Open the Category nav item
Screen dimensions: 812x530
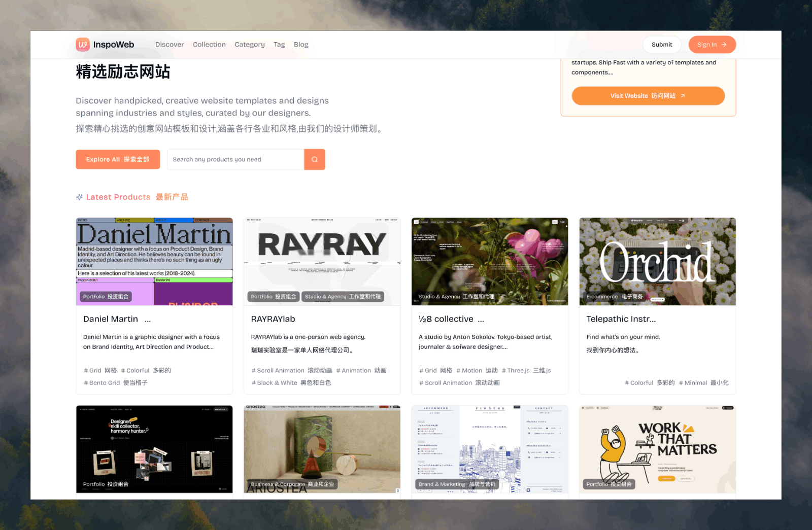pyautogui.click(x=250, y=45)
